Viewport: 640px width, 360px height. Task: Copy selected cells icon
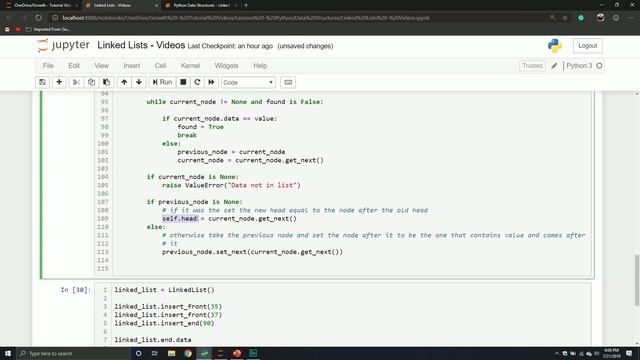pyautogui.click(x=91, y=82)
